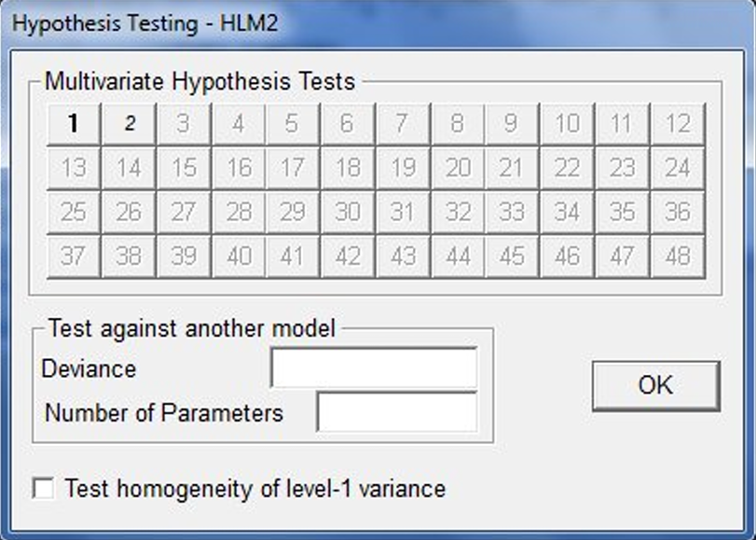Select hypothesis test button 3
756x540 pixels.
184,124
